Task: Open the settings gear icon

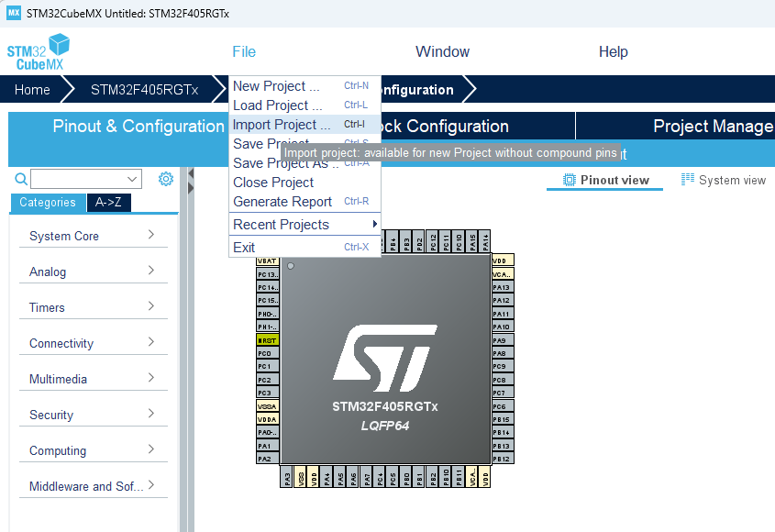Action: (x=166, y=179)
